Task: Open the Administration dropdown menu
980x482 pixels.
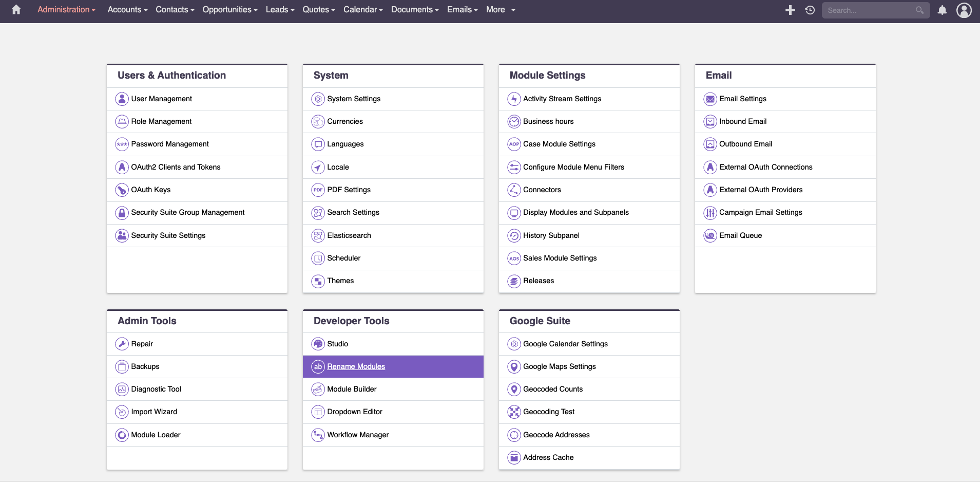Action: [66, 10]
